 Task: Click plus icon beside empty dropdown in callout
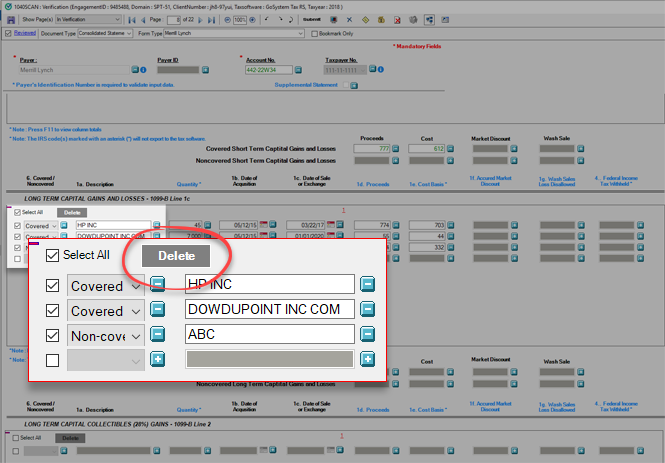coord(157,359)
